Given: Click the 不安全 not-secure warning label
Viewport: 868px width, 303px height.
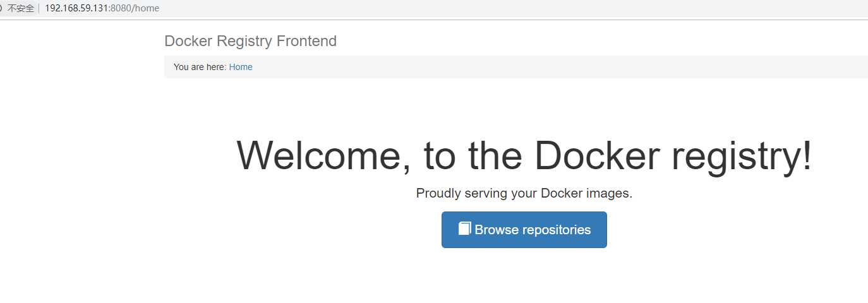Looking at the screenshot, I should pyautogui.click(x=21, y=8).
